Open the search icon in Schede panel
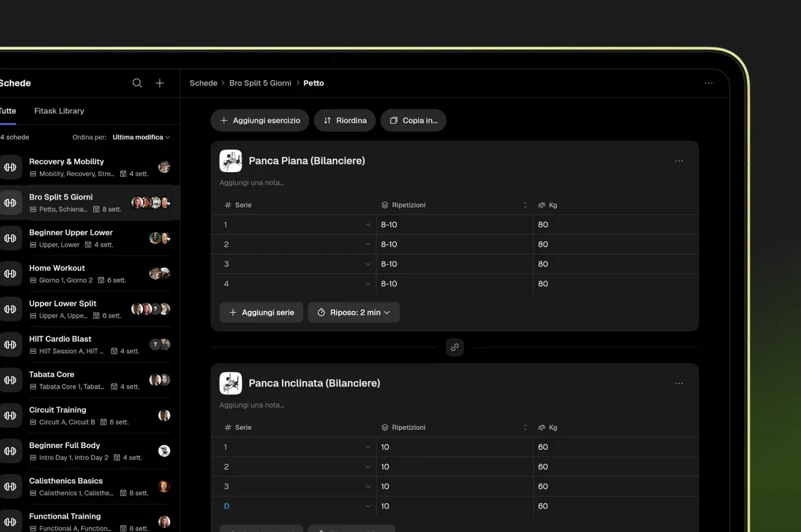The image size is (801, 532). click(x=137, y=83)
